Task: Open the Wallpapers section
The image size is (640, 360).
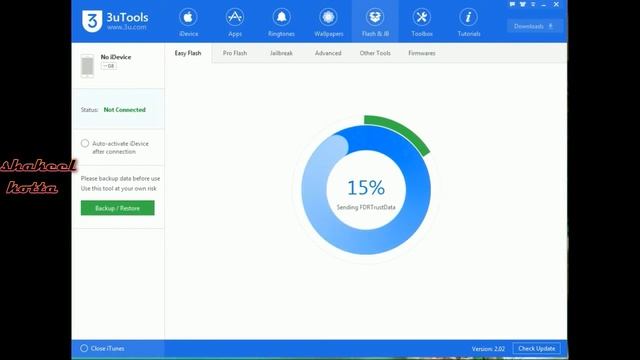Action: click(x=328, y=22)
